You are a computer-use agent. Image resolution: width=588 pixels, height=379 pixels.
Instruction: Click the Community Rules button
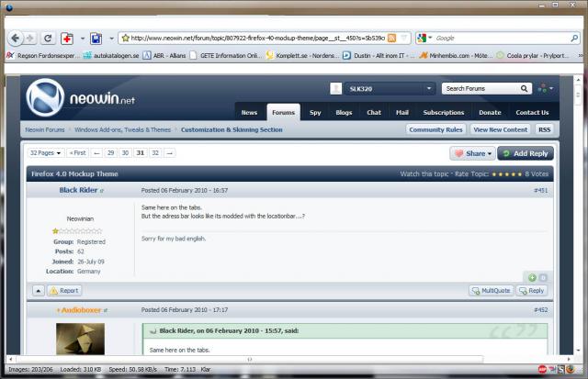pos(435,129)
